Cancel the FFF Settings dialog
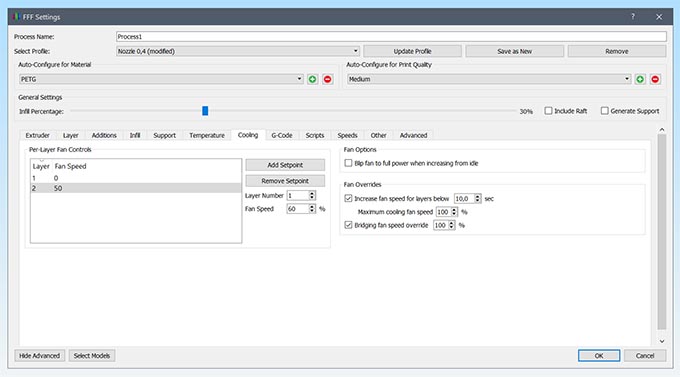This screenshot has width=680, height=377. click(x=645, y=356)
